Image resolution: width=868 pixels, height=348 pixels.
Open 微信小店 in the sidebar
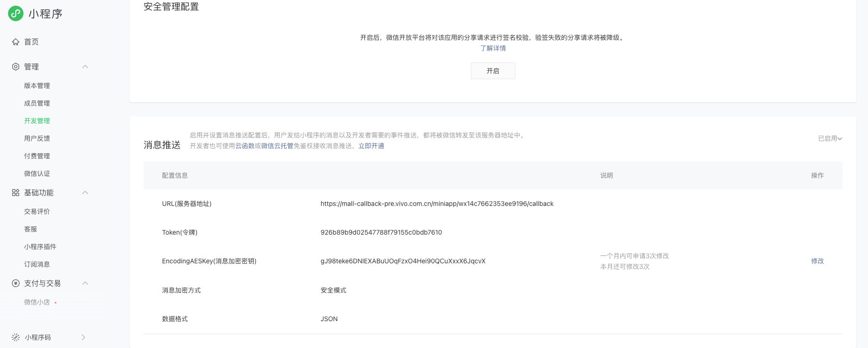(x=37, y=302)
